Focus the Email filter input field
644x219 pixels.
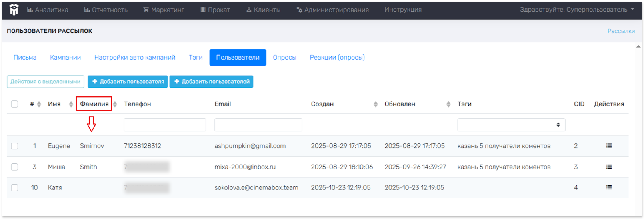point(258,125)
